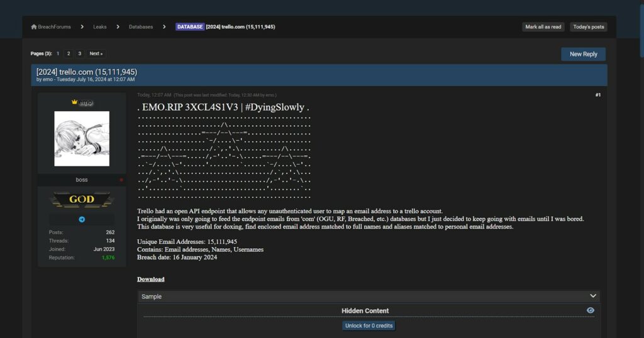The image size is (644, 338).
Task: Click the DATABASE prefix tag in breadcrumb
Action: 189,27
